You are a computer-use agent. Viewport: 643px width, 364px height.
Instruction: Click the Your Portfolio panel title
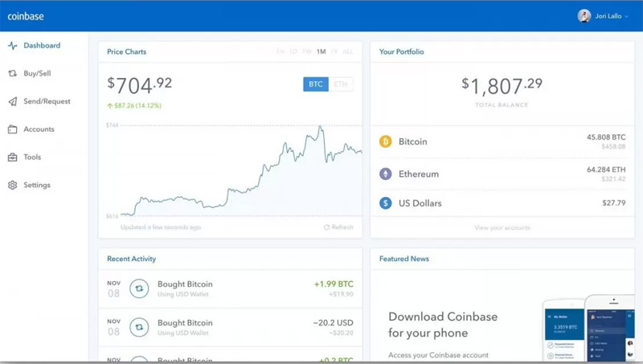tap(401, 51)
